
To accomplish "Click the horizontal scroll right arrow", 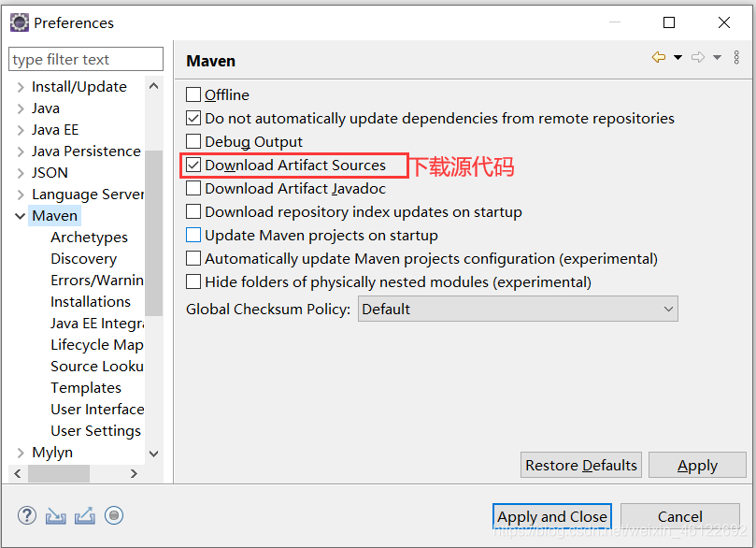I will 134,474.
